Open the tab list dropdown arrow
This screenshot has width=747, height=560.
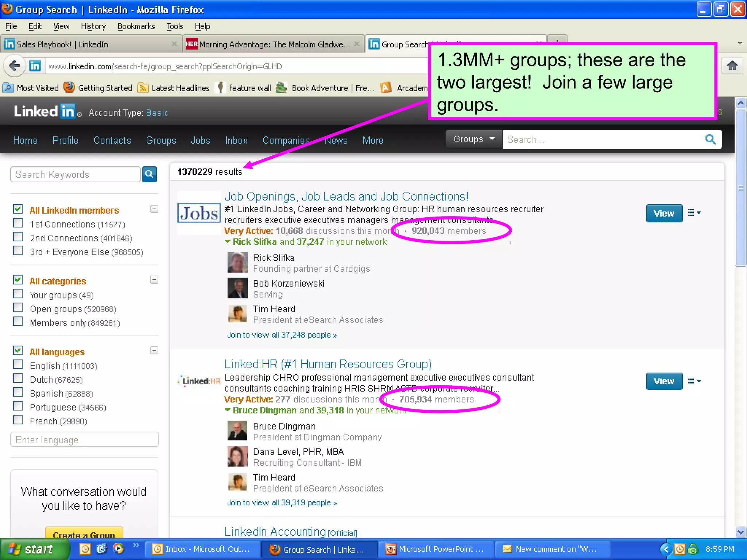point(740,43)
